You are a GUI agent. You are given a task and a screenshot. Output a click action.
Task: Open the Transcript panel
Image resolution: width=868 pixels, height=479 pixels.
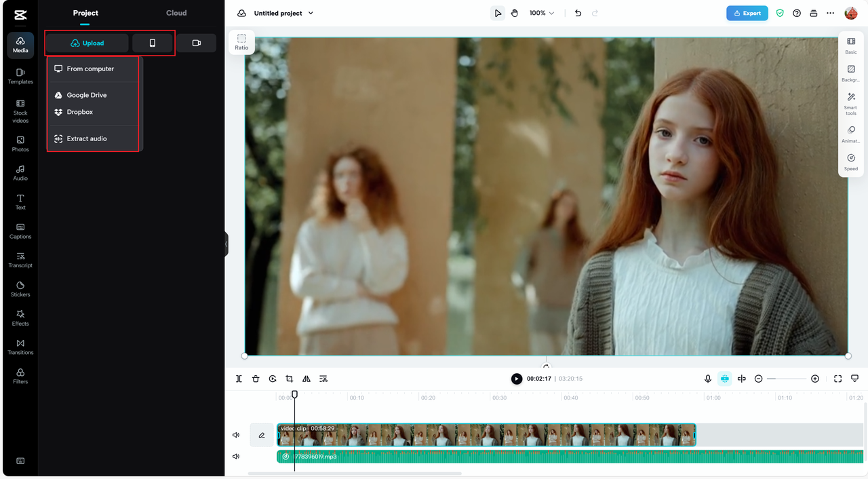pyautogui.click(x=20, y=260)
